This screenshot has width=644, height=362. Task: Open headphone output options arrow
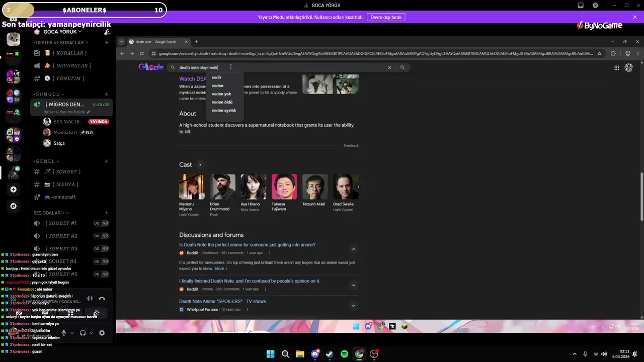[91, 333]
